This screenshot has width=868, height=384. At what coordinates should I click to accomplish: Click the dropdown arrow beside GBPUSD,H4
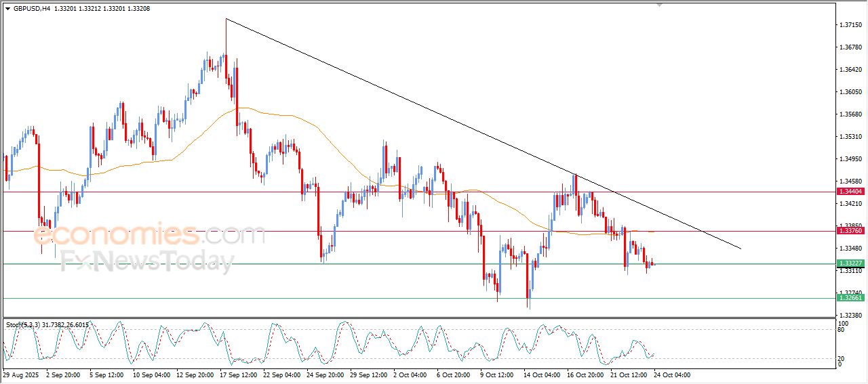click(x=7, y=9)
